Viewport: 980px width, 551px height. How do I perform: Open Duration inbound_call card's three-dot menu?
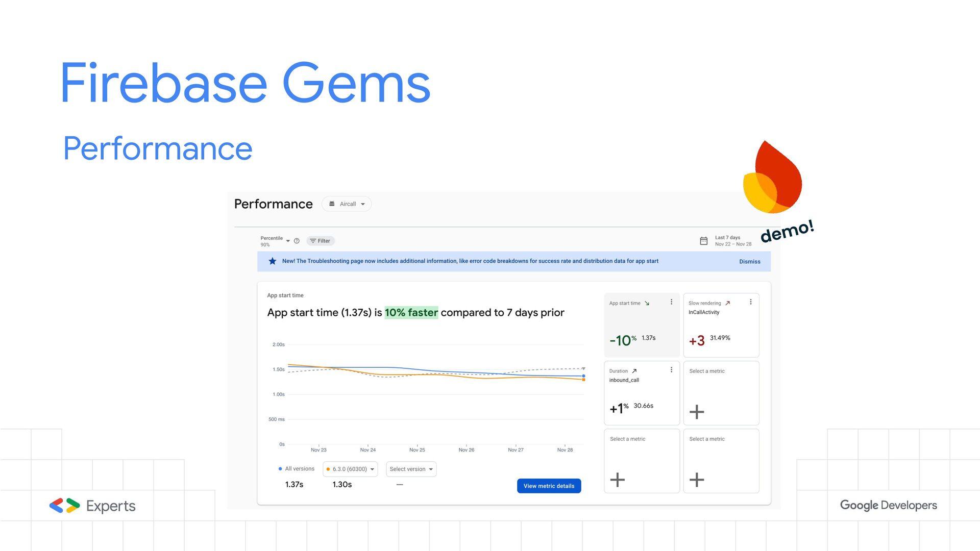pyautogui.click(x=671, y=370)
